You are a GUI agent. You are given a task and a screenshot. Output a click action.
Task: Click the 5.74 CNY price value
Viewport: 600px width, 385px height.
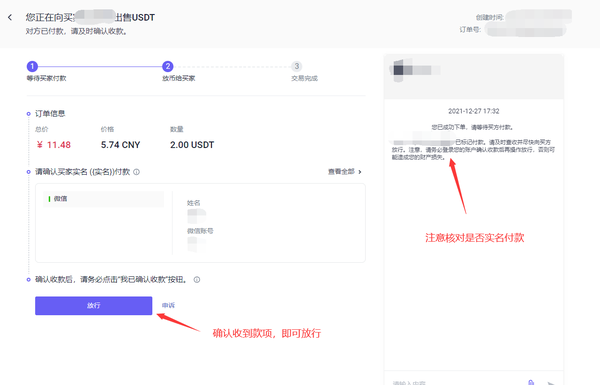[x=121, y=145]
